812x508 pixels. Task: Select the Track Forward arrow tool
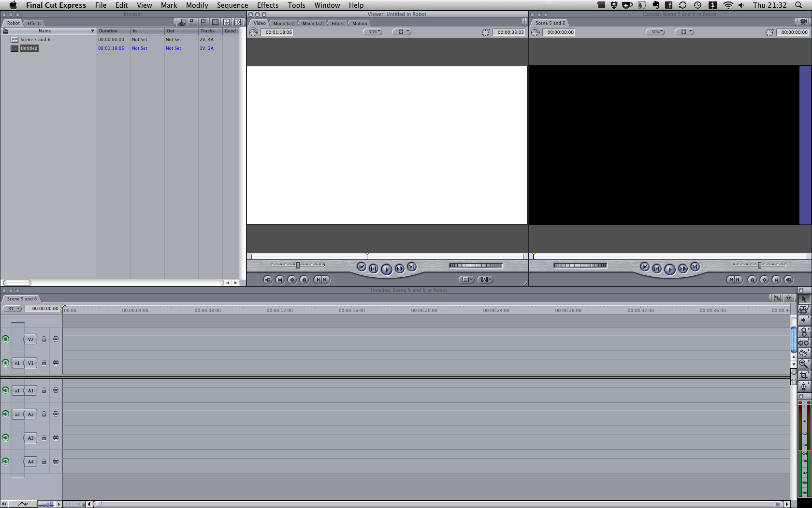(x=804, y=320)
